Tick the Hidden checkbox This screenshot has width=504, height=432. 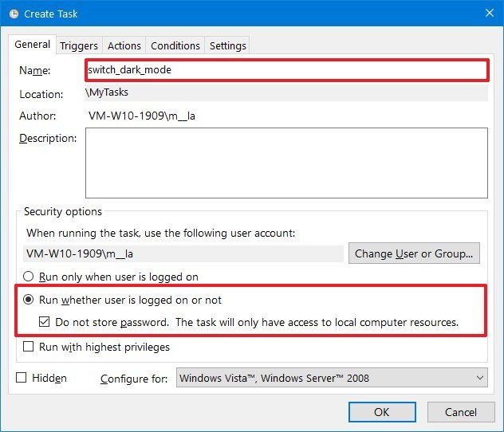22,378
